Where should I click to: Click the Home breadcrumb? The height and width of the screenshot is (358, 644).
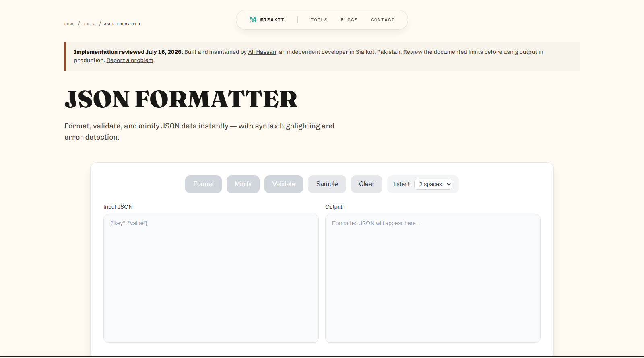[69, 24]
